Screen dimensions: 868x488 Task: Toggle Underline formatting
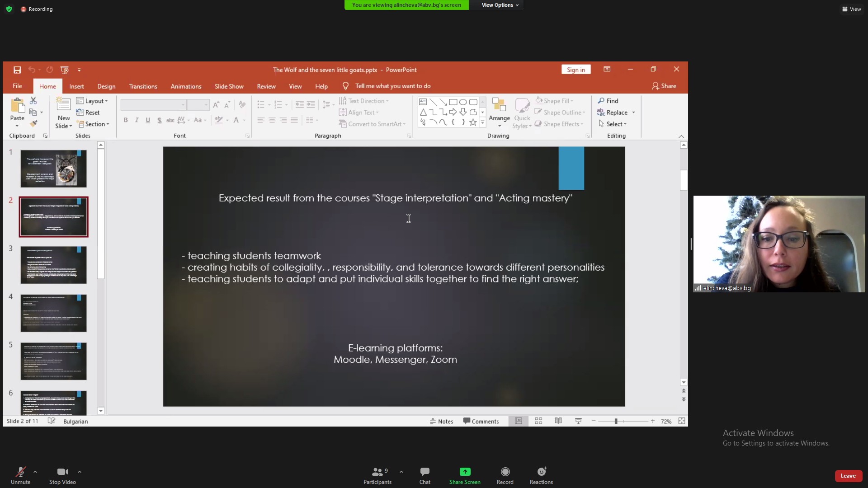tap(148, 120)
